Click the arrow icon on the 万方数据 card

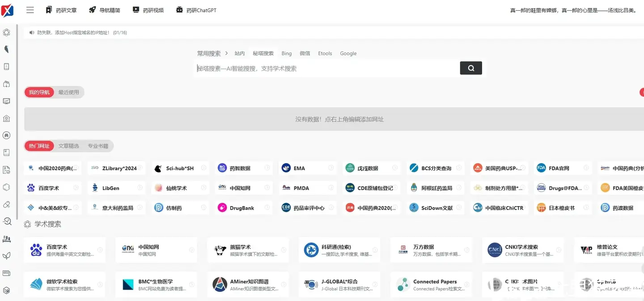[466, 250]
